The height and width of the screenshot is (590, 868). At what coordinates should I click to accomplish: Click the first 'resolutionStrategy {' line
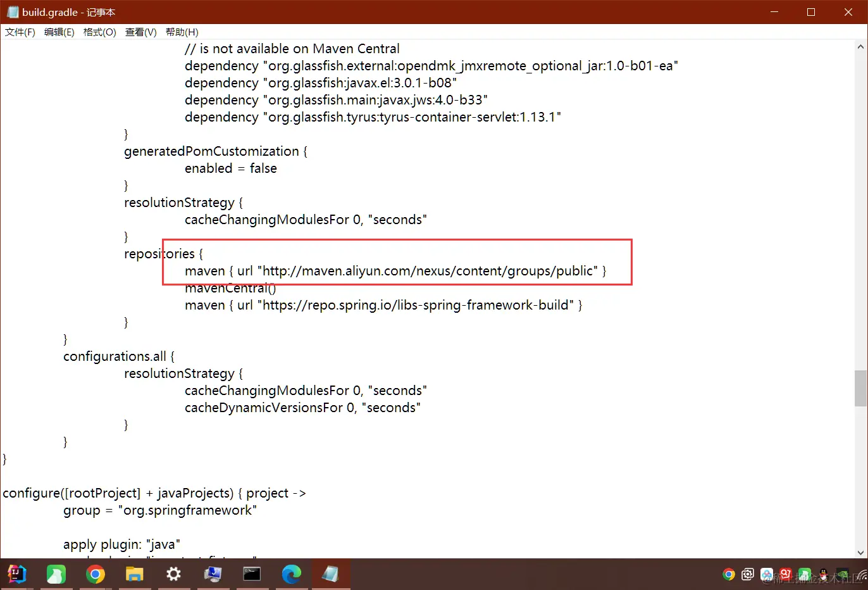183,203
